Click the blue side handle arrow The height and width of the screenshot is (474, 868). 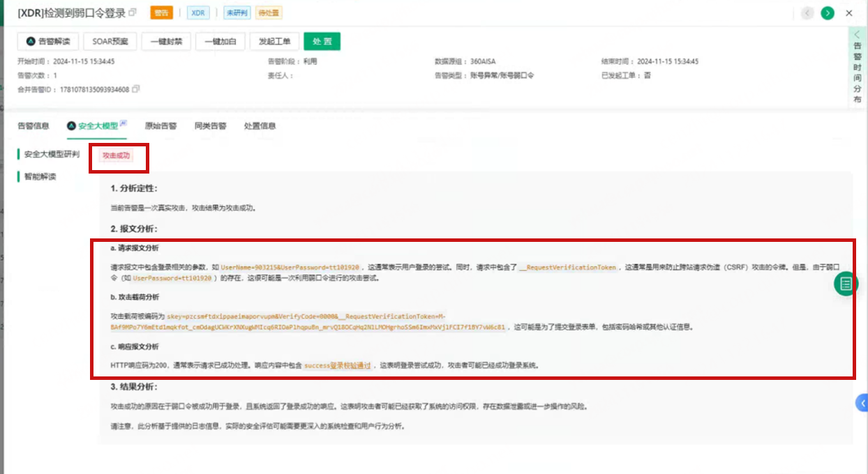(x=862, y=402)
